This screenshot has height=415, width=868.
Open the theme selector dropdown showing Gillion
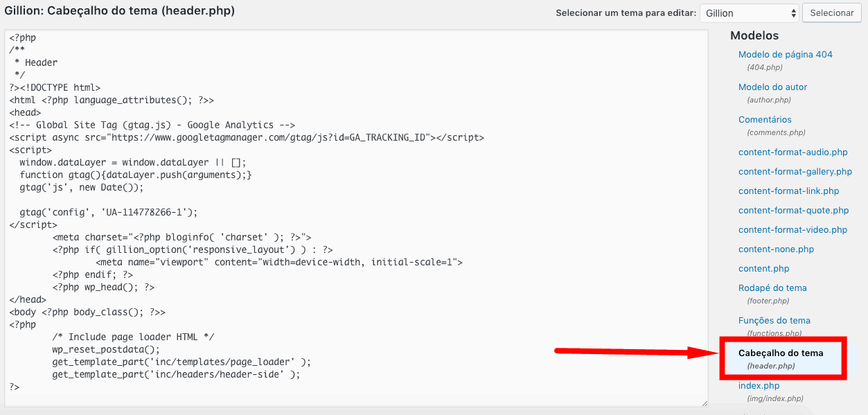750,13
